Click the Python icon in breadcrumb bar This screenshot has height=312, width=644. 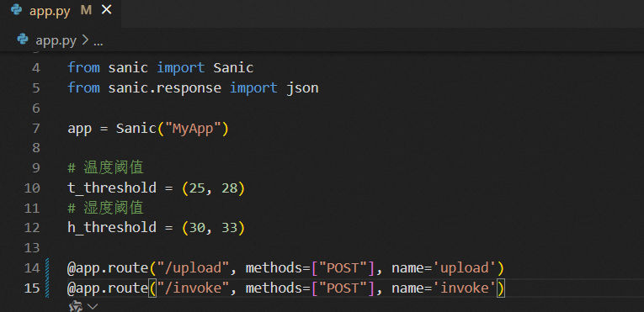pyautogui.click(x=23, y=40)
